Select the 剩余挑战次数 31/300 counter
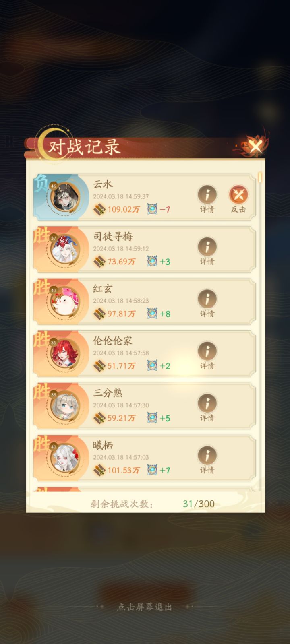 (153, 504)
